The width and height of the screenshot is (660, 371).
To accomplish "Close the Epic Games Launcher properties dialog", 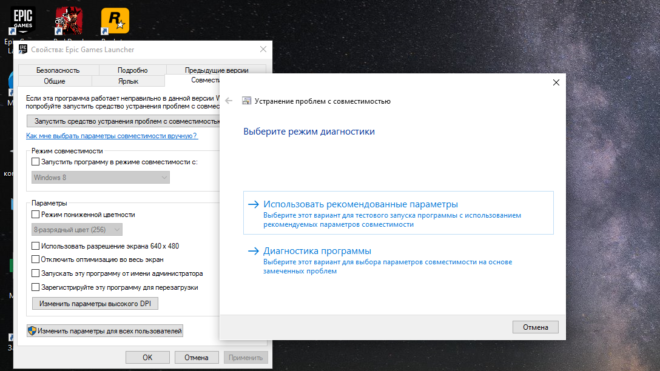I will 263,49.
